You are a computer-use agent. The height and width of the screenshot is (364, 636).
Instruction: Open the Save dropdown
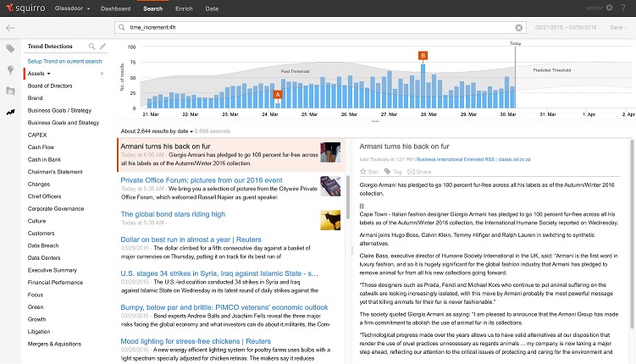click(x=617, y=28)
